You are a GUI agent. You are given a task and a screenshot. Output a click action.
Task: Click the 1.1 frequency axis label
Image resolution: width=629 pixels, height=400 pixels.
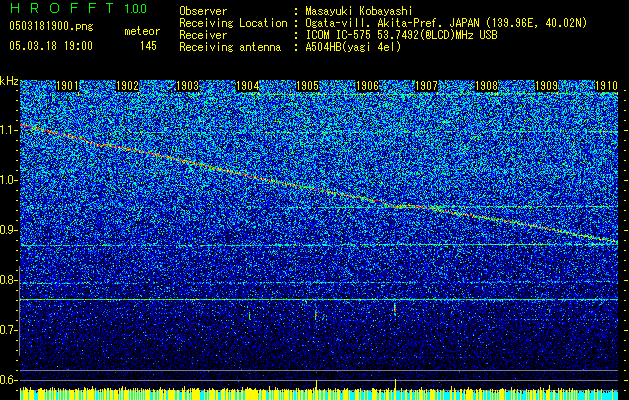9,130
